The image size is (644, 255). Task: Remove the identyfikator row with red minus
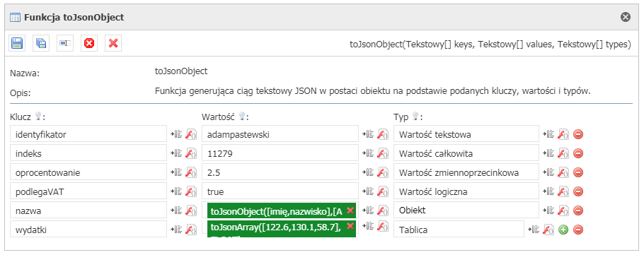click(578, 134)
